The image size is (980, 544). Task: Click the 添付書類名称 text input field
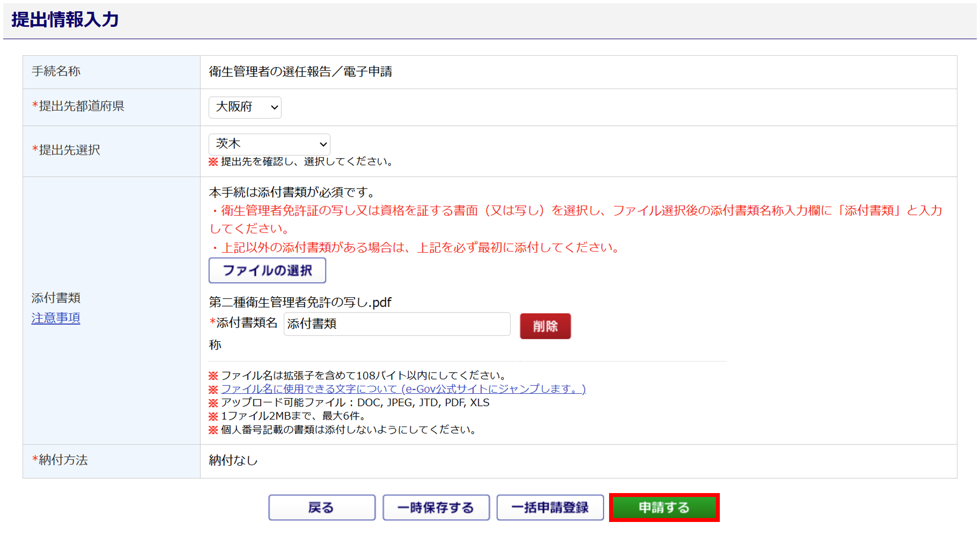pos(396,324)
